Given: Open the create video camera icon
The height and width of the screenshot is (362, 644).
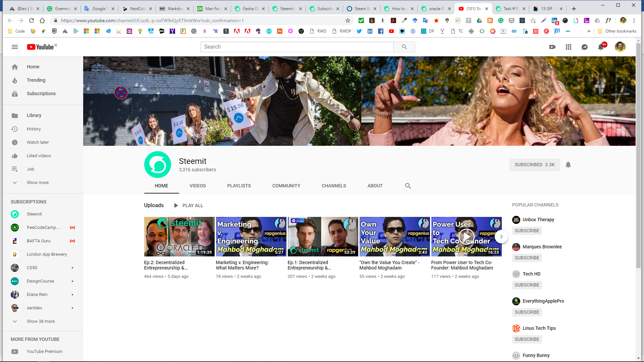Looking at the screenshot, I should tap(552, 47).
